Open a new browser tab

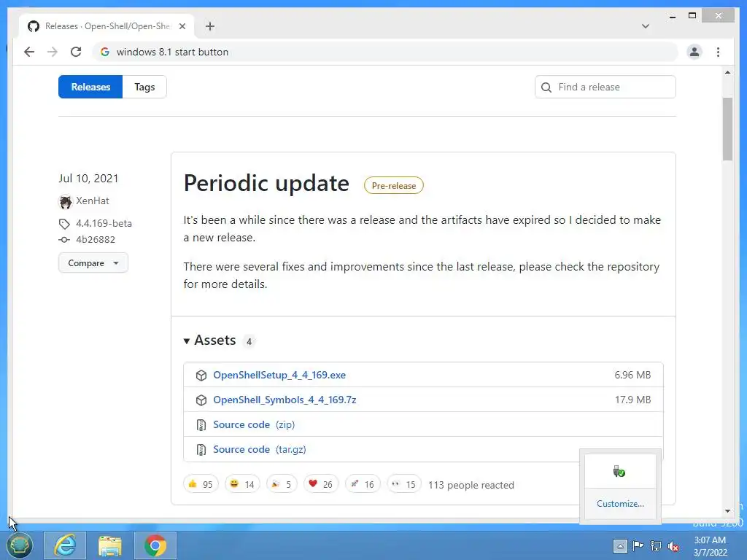210,26
